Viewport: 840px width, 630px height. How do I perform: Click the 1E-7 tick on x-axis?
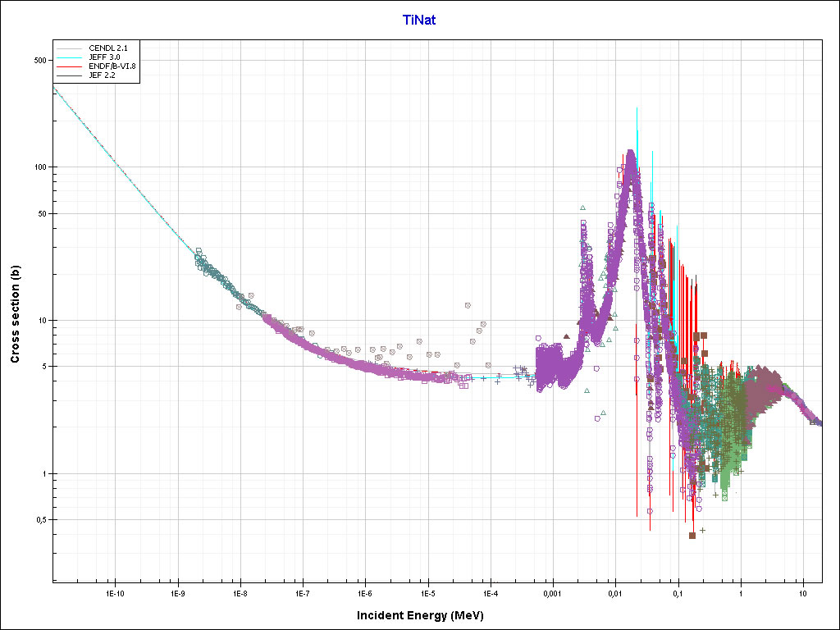(303, 592)
